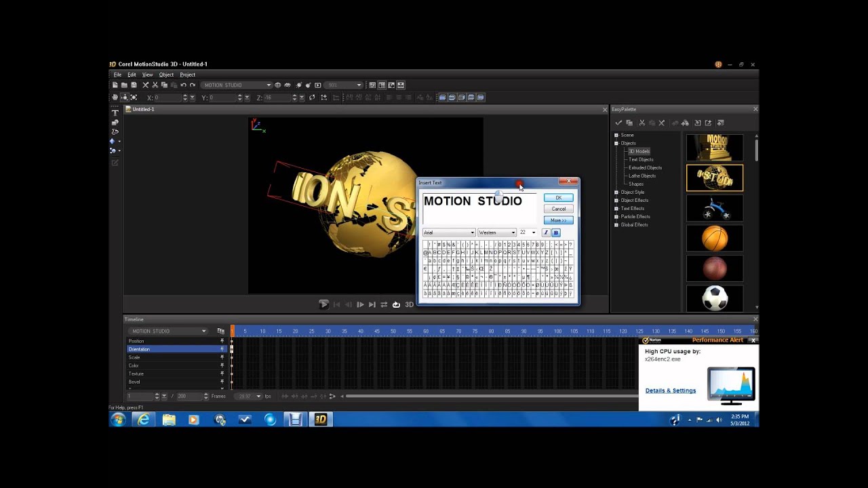
Task: Toggle the display mode globe icon
Action: (277, 85)
